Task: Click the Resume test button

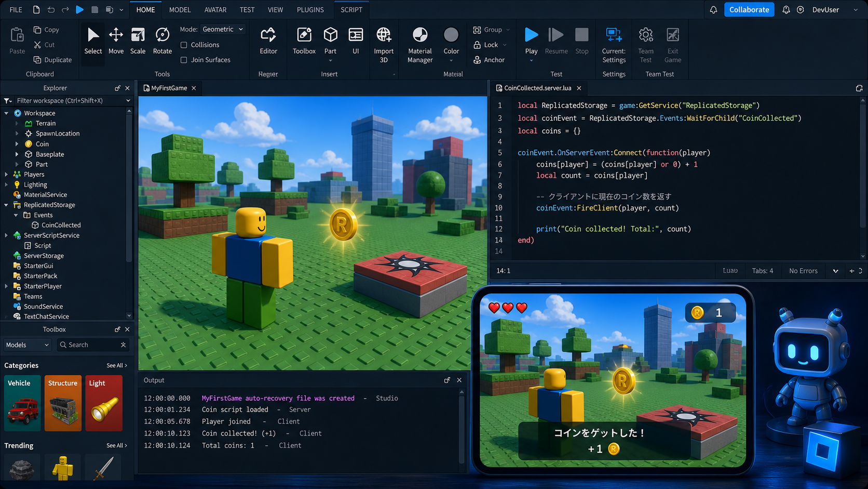Action: coord(556,41)
